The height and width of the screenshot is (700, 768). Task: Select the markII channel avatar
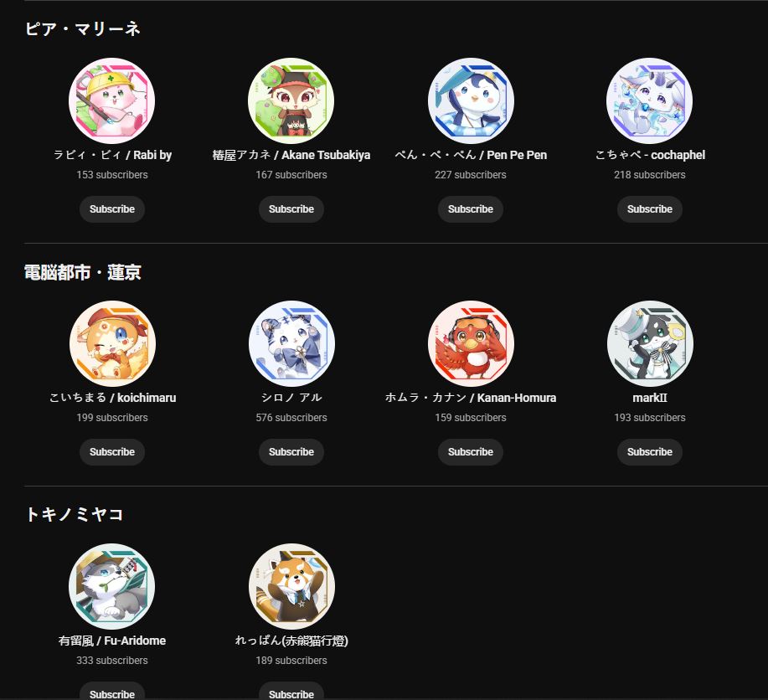coord(650,343)
